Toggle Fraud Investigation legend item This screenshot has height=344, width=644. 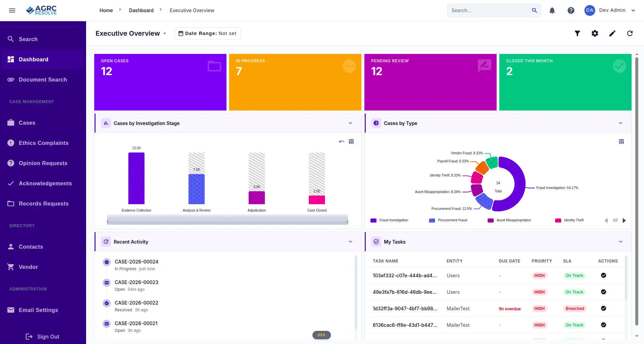click(389, 220)
